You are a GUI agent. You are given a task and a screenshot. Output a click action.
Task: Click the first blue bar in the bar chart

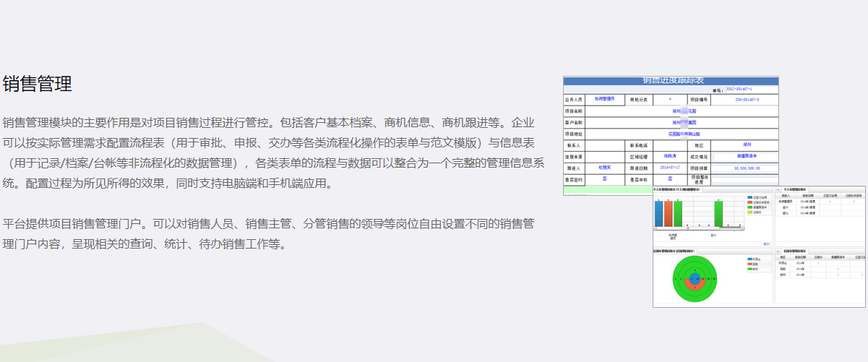coord(658,213)
